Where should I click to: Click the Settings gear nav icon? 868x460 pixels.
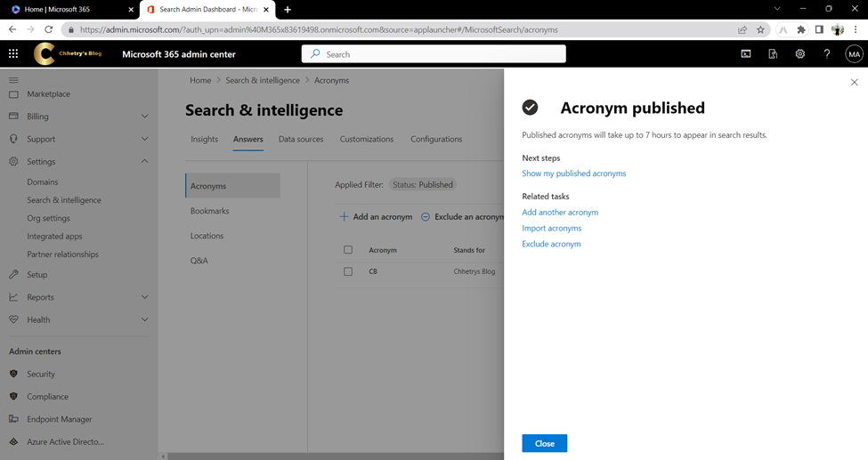pyautogui.click(x=14, y=162)
